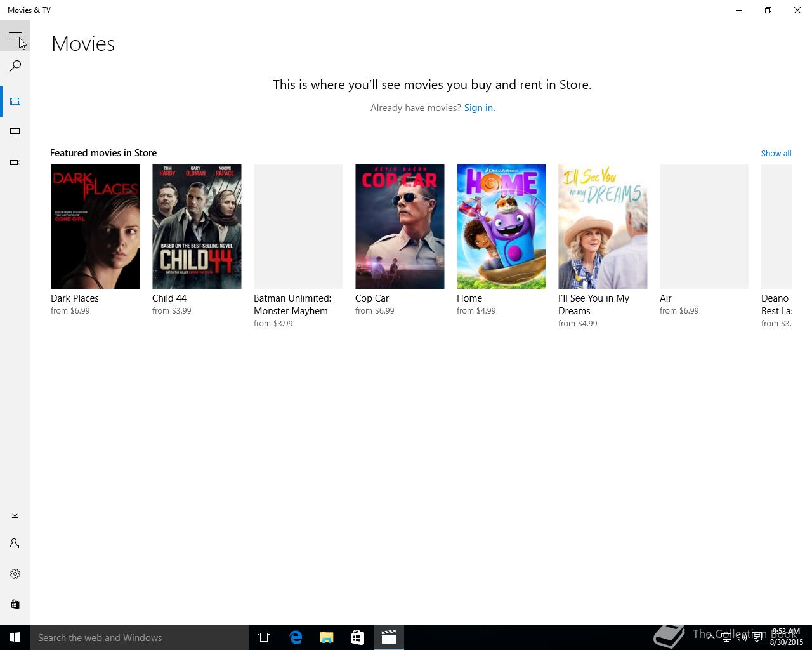Open the account person icon
The width and height of the screenshot is (812, 650).
click(15, 543)
